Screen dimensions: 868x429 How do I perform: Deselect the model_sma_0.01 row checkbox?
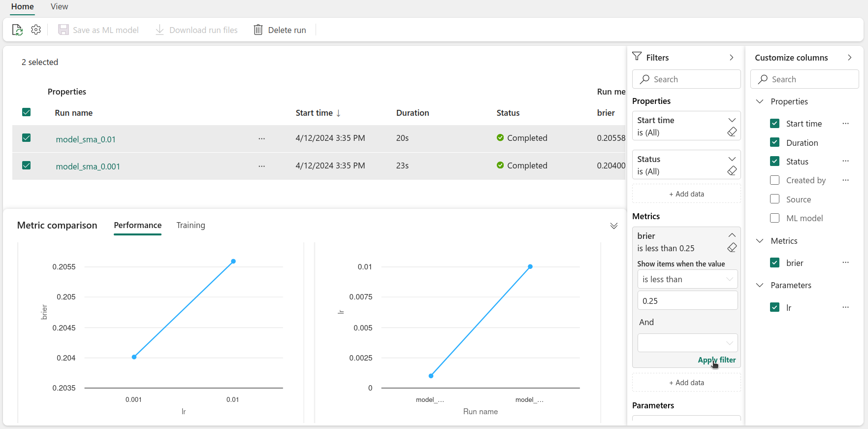(x=27, y=138)
